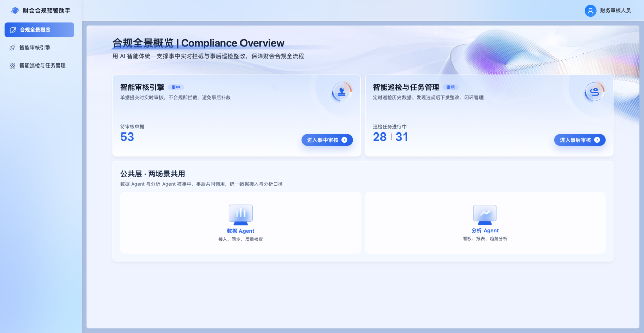Click the 事中 tag badge
644x333 pixels.
tap(176, 87)
